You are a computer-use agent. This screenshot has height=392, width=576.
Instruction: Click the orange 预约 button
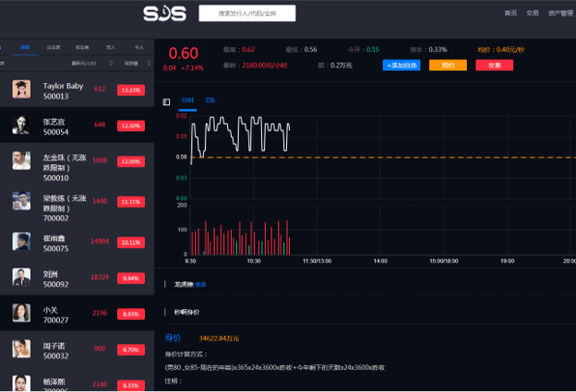coord(448,65)
